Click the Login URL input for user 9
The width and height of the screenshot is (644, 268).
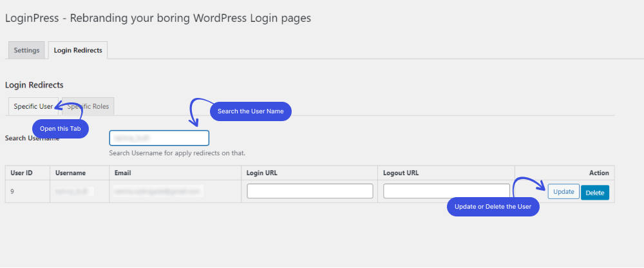coord(310,191)
